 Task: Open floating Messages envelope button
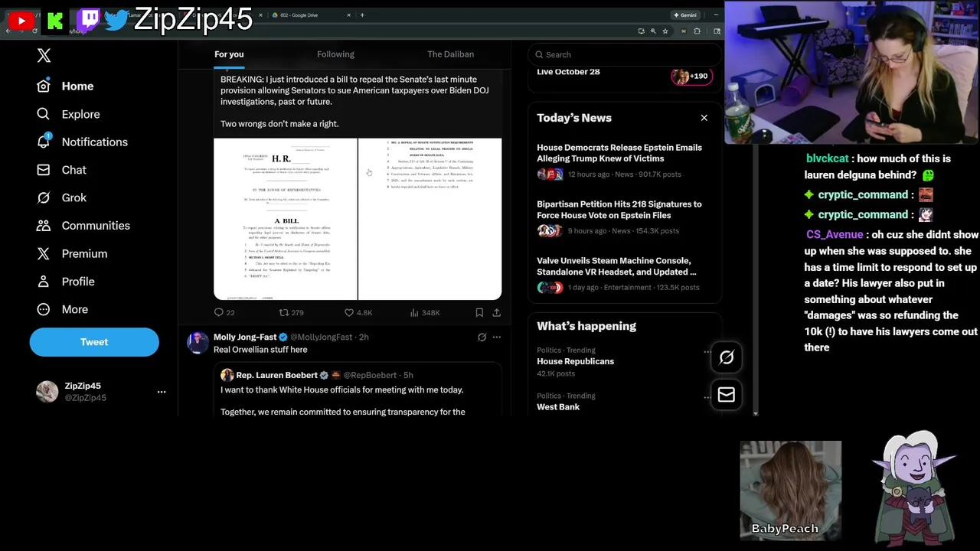pyautogui.click(x=726, y=395)
